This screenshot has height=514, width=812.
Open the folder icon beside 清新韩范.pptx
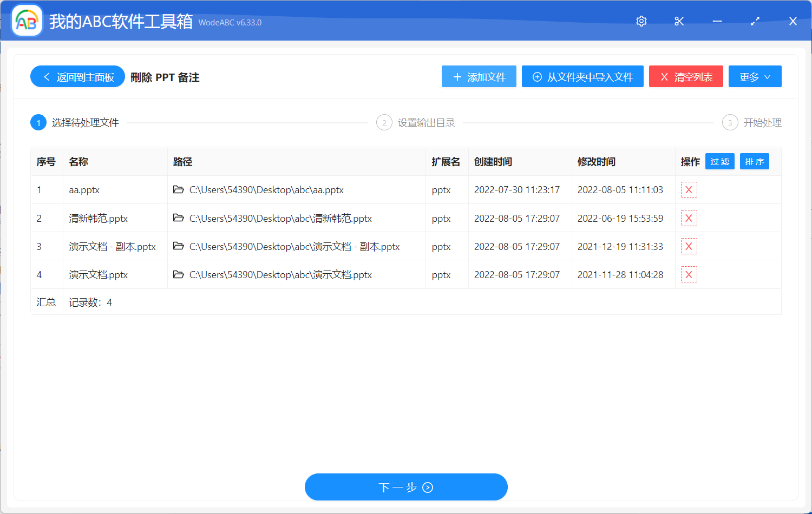tap(179, 218)
